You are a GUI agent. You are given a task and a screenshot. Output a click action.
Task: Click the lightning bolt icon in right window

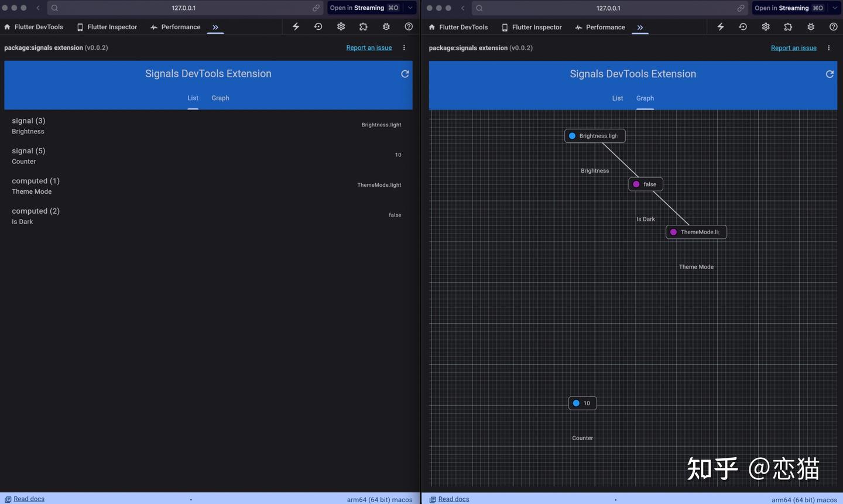tap(721, 27)
